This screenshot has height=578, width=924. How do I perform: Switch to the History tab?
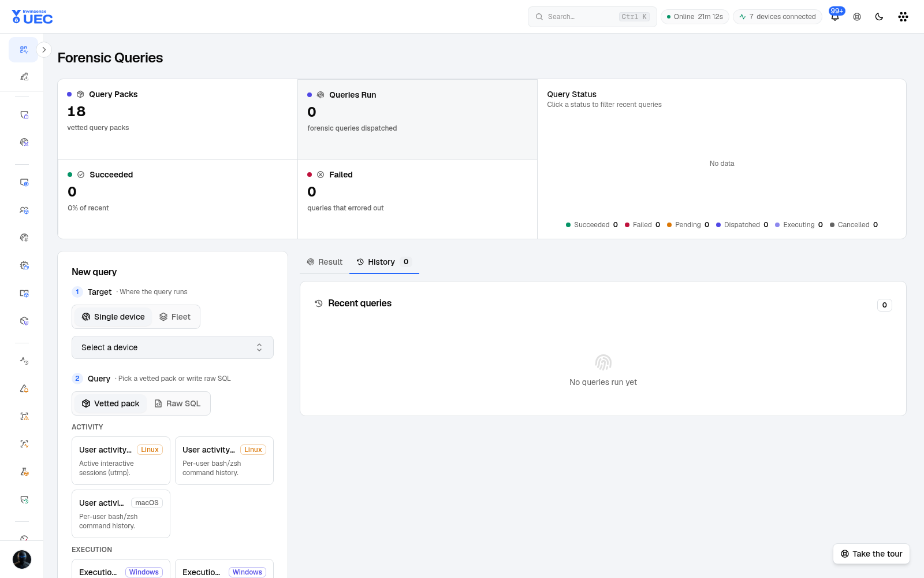click(384, 262)
